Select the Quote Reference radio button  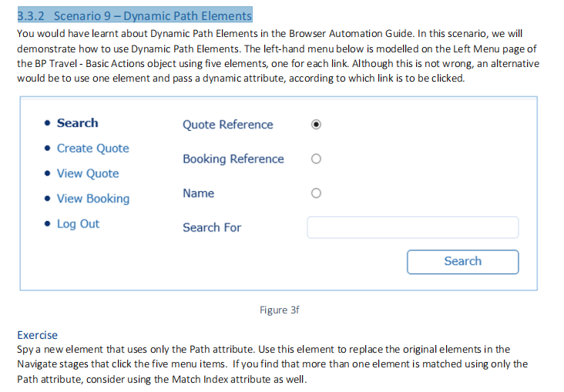point(315,125)
